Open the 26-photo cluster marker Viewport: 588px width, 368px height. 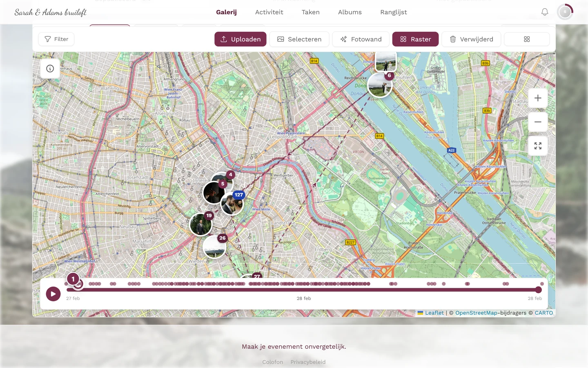(214, 247)
